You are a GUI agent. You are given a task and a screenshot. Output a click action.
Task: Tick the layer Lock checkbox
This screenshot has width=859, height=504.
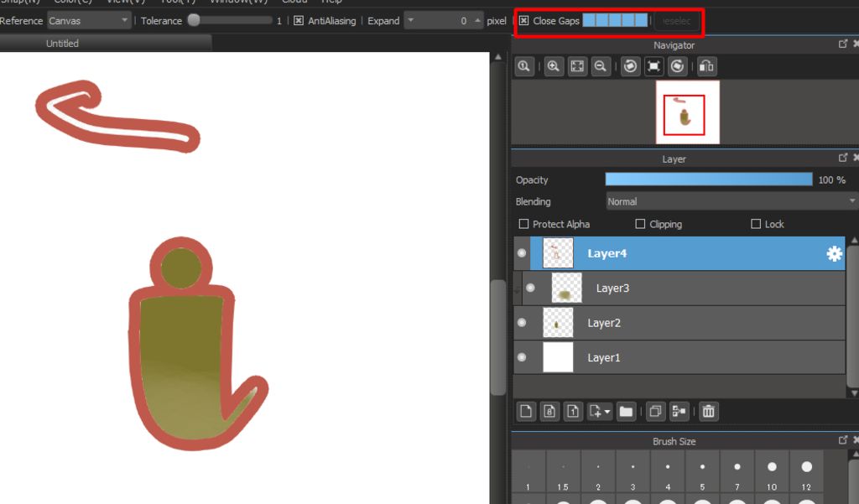(756, 224)
